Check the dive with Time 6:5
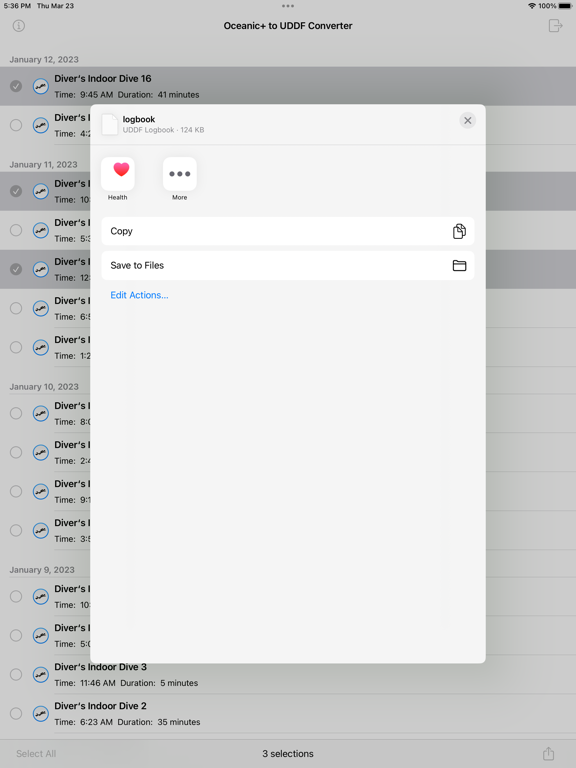 pos(16,308)
